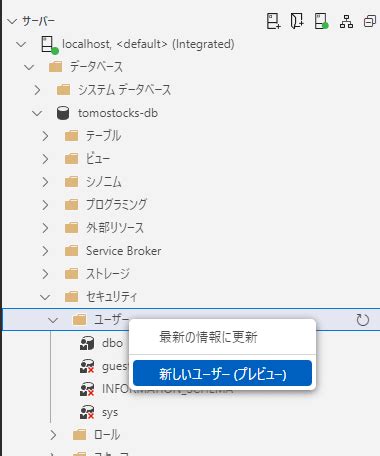
Task: Expand the システム データベース node chevron
Action: point(37,90)
